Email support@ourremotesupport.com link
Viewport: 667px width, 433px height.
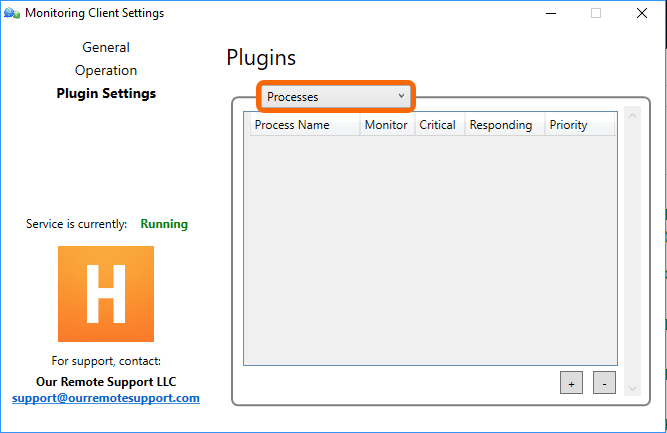pyautogui.click(x=106, y=398)
